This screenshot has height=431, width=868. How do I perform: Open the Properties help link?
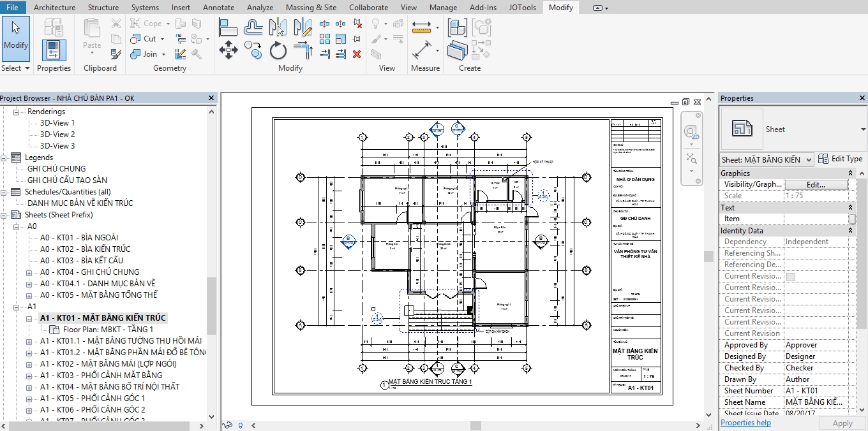click(745, 423)
